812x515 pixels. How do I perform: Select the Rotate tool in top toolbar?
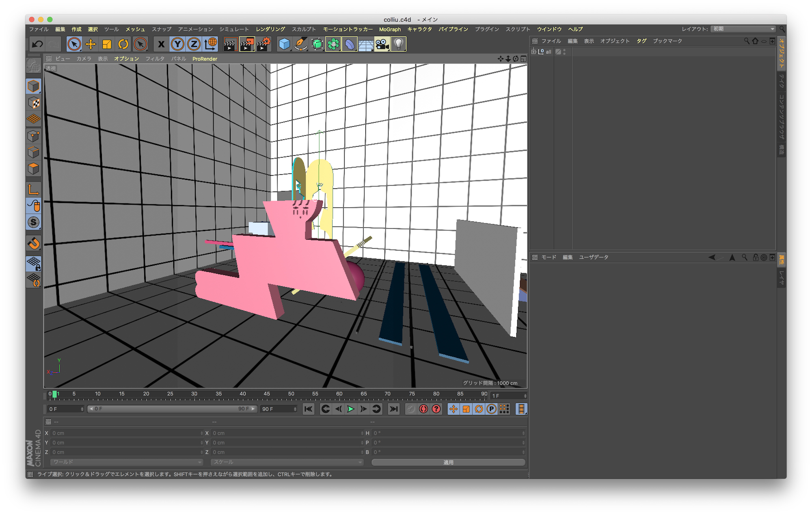coord(123,44)
